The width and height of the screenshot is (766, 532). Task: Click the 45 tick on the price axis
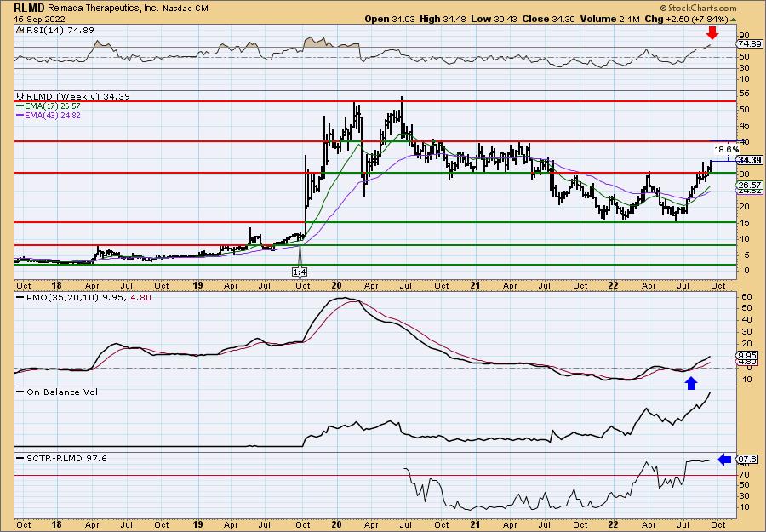tap(745, 125)
